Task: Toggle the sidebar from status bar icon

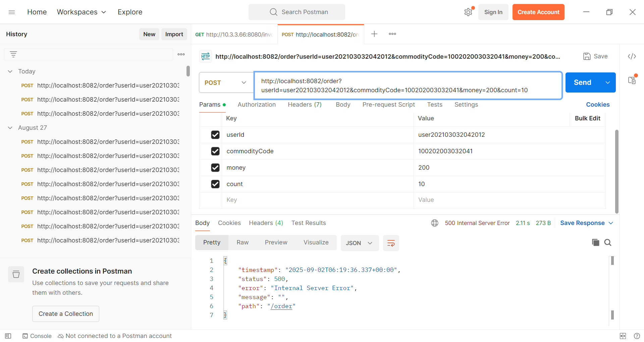Action: (x=8, y=336)
